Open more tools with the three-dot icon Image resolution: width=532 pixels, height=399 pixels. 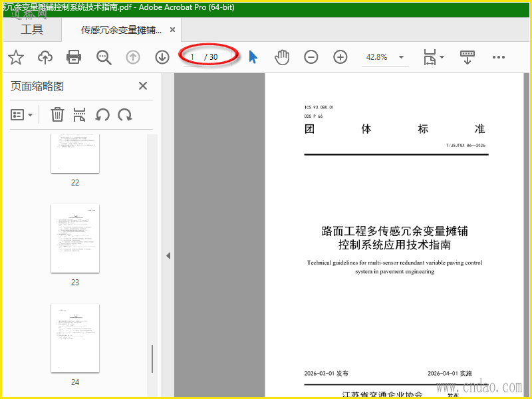498,57
